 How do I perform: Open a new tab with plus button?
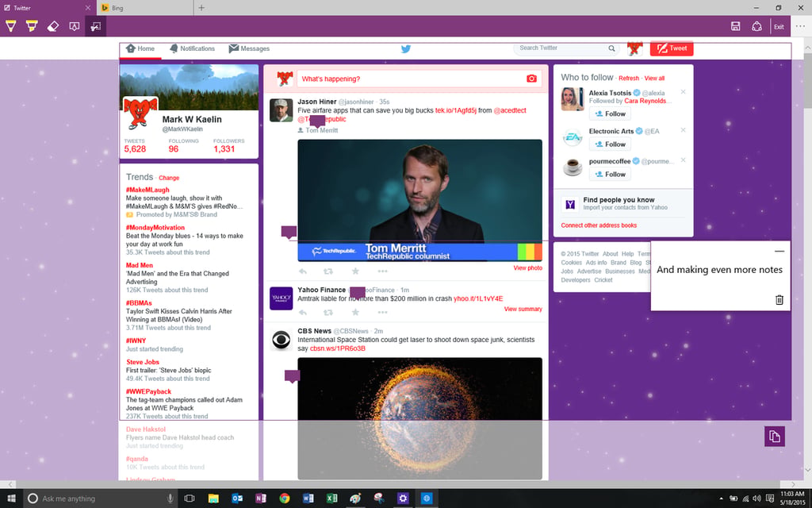(x=201, y=8)
